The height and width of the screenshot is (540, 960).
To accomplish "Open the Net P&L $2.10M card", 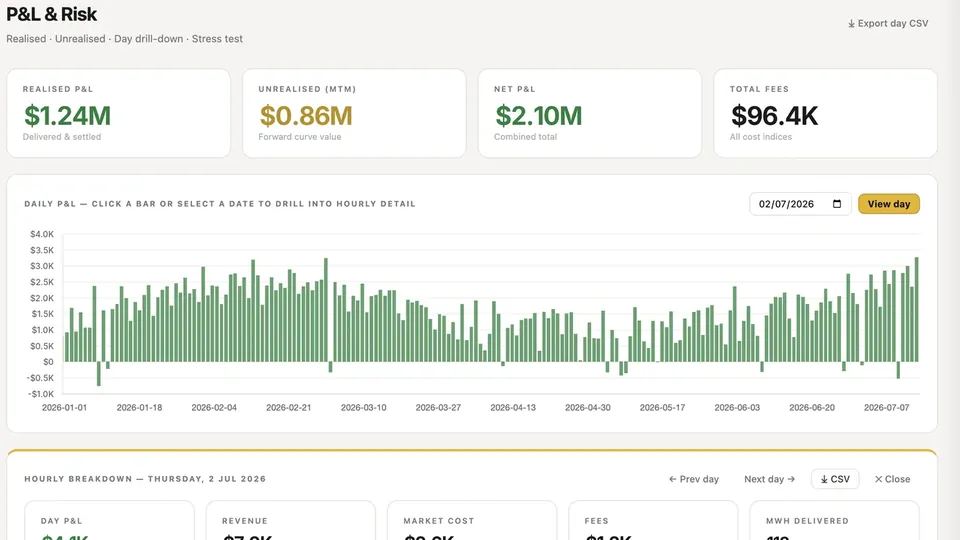I will 590,113.
